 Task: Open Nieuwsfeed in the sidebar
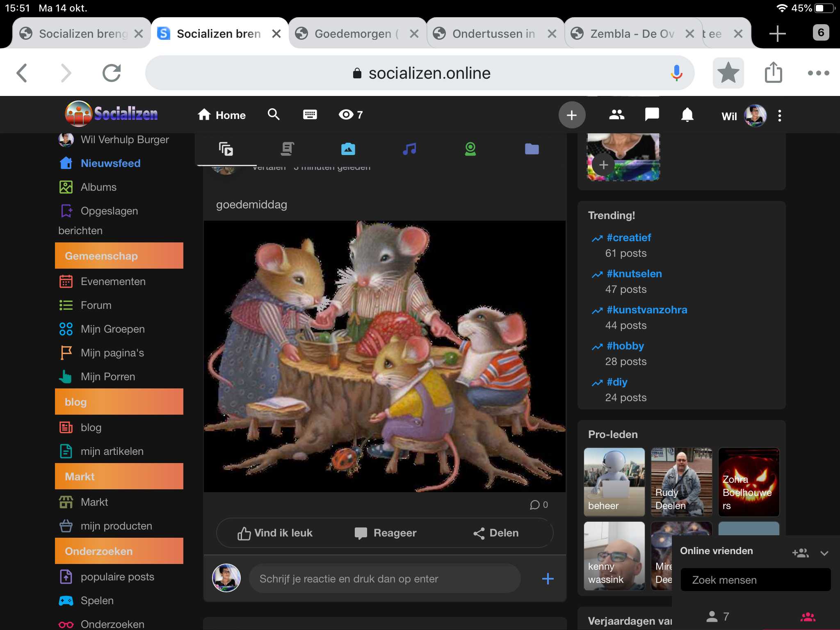pyautogui.click(x=110, y=163)
